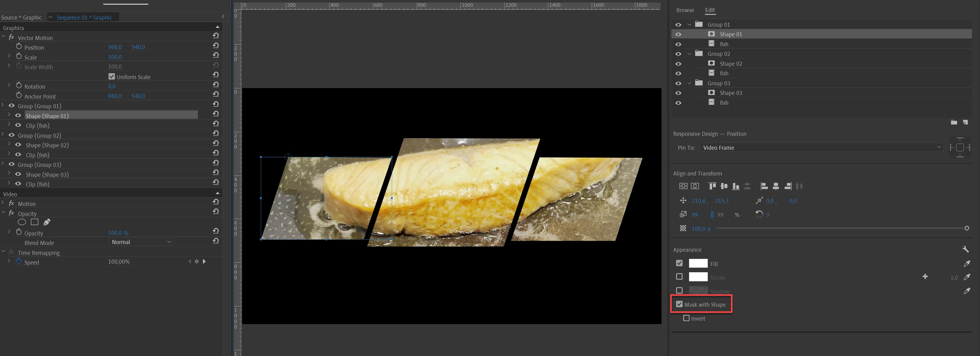Click the Fill color swatch

pyautogui.click(x=698, y=264)
